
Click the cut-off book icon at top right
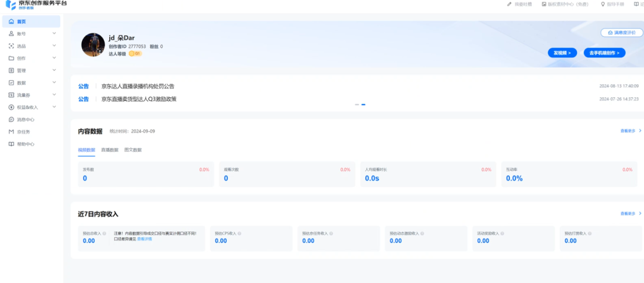[x=637, y=4]
